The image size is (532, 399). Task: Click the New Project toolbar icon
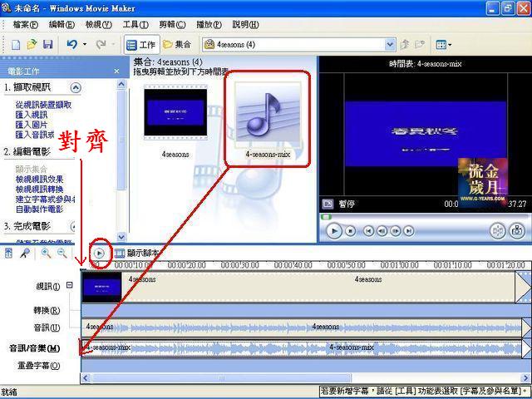16,44
